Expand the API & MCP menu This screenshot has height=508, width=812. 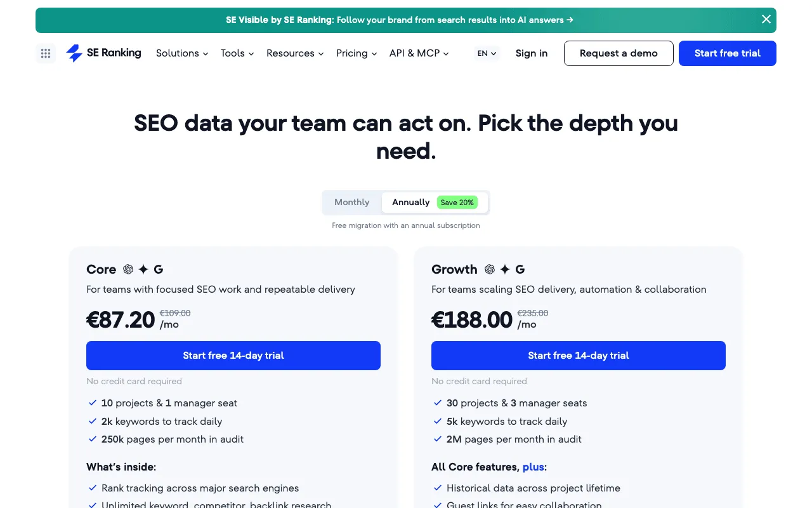tap(419, 53)
